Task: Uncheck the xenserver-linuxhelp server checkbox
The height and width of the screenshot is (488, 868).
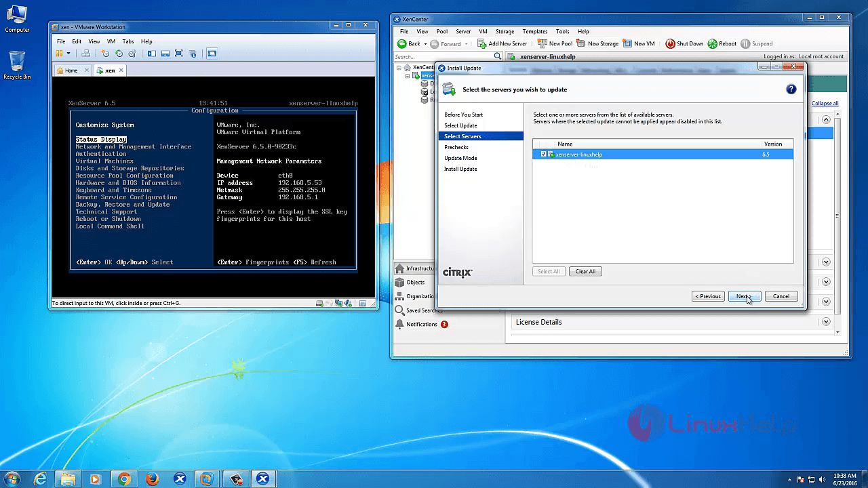Action: [543, 155]
